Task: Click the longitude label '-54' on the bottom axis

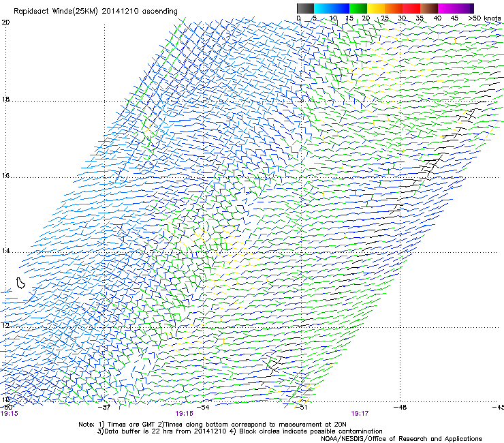Action: pyautogui.click(x=203, y=408)
